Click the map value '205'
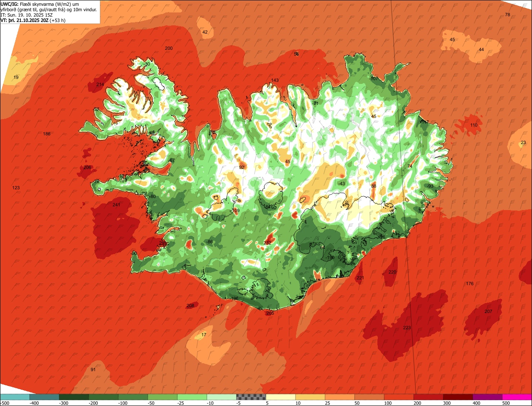 270,313
